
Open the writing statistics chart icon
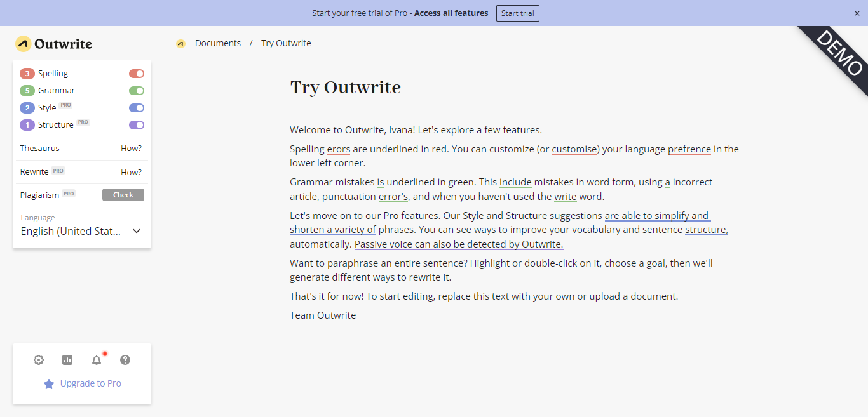pos(67,360)
